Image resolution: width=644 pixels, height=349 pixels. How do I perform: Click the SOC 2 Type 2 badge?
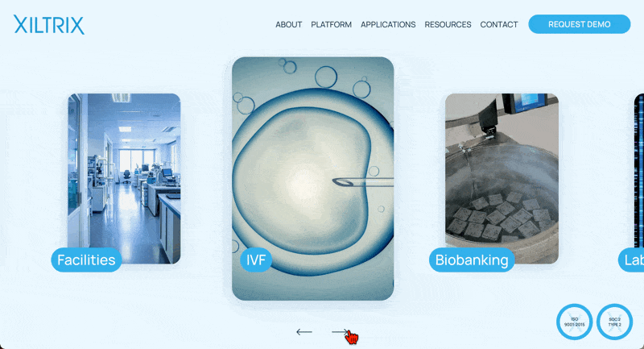[x=614, y=322]
